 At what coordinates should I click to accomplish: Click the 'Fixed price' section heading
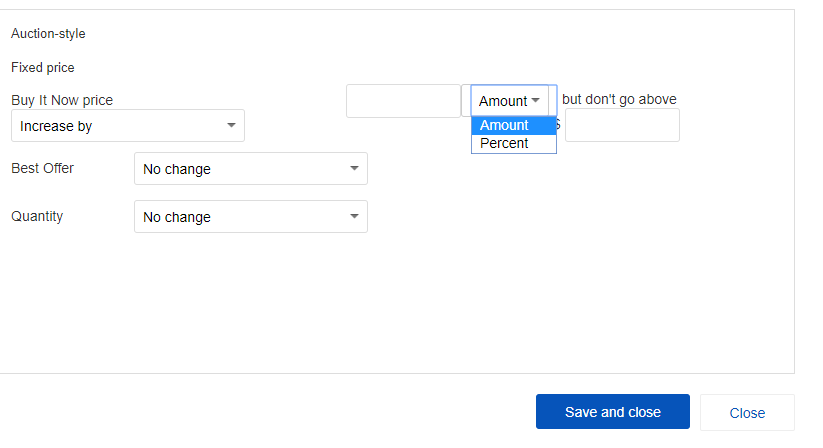point(43,68)
